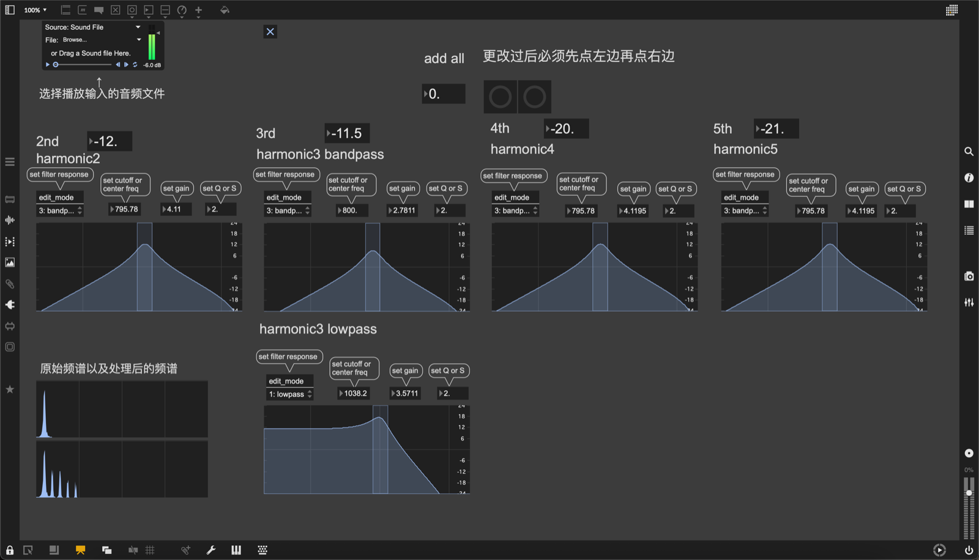The image size is (979, 560).
Task: Open the images browser in left sidebar
Action: pyautogui.click(x=10, y=262)
